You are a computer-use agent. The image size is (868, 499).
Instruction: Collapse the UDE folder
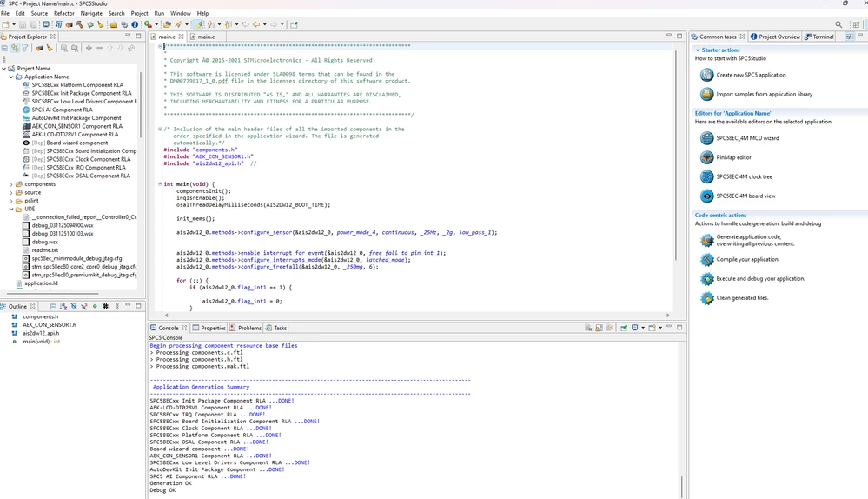(11, 210)
